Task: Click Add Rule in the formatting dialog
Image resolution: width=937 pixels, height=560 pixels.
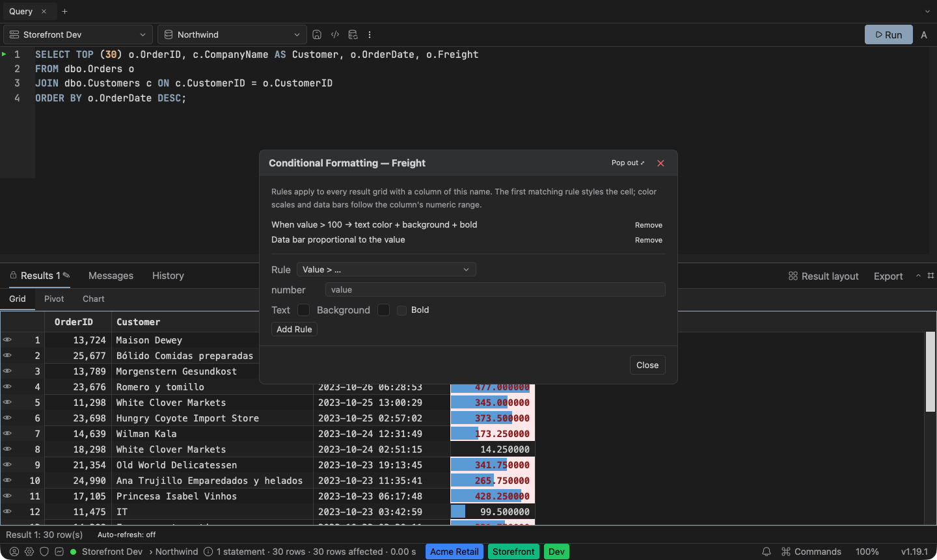Action: point(294,329)
